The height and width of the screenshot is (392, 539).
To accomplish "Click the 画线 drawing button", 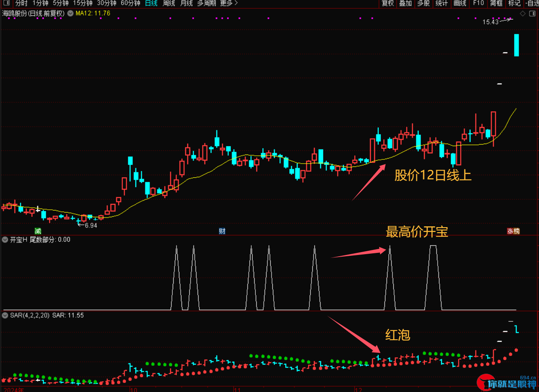I will point(460,3).
